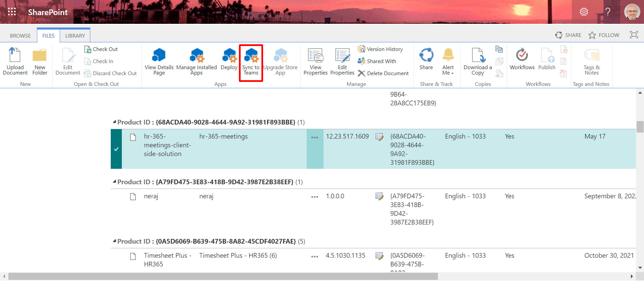
Task: Click edit icon in Timesheet Plus row
Action: 380,256
